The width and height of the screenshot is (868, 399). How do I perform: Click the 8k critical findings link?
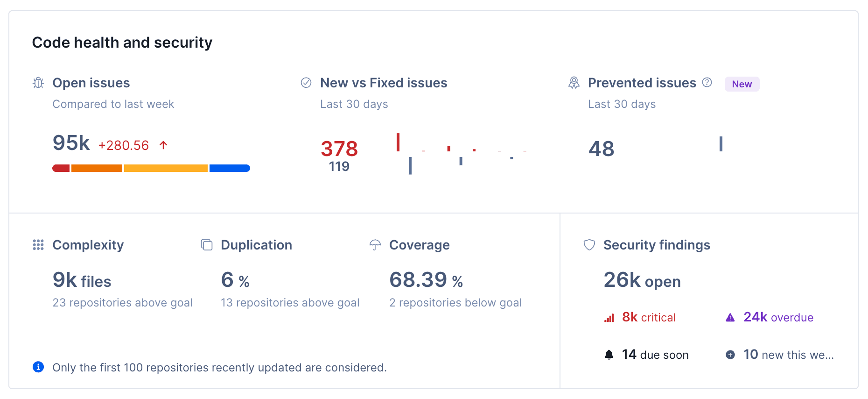click(648, 317)
